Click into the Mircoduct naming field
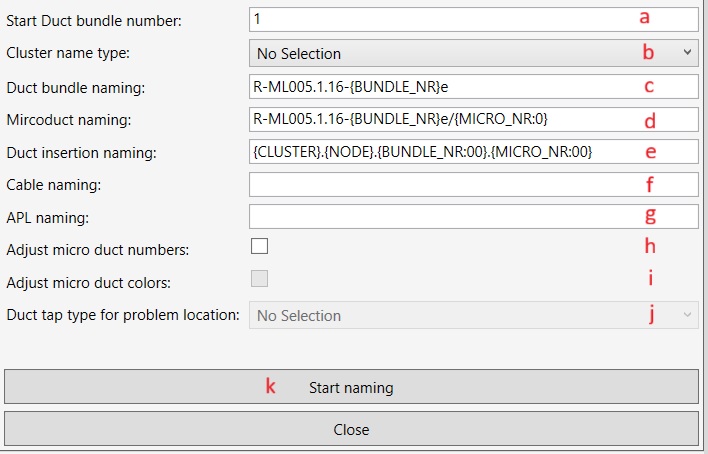The image size is (708, 454). pyautogui.click(x=440, y=120)
